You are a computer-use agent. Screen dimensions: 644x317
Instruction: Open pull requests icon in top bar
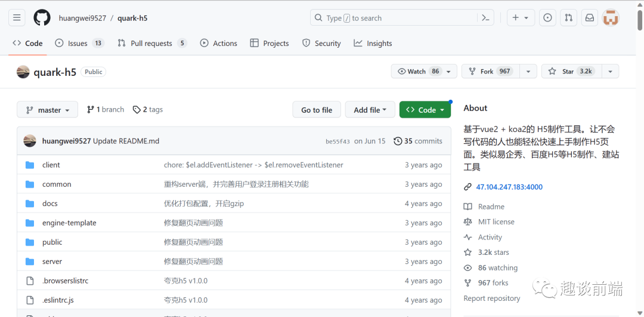[568, 18]
